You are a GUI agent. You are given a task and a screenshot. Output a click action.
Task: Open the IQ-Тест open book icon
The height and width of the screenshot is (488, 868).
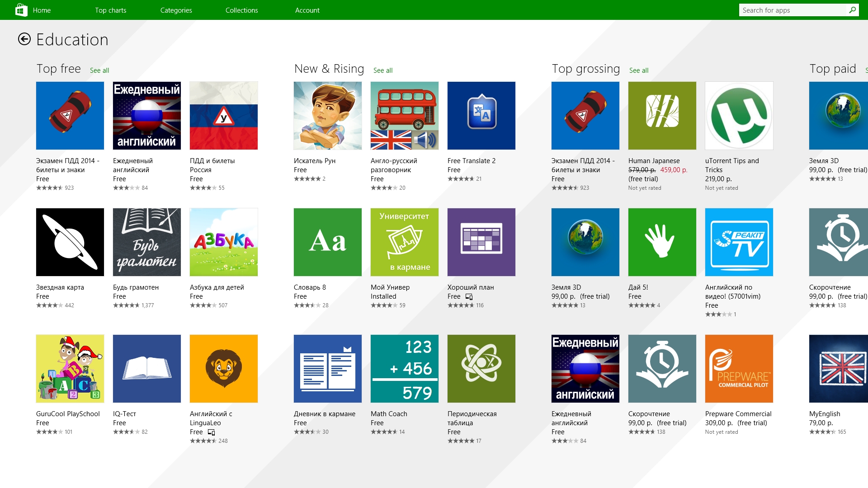147,369
